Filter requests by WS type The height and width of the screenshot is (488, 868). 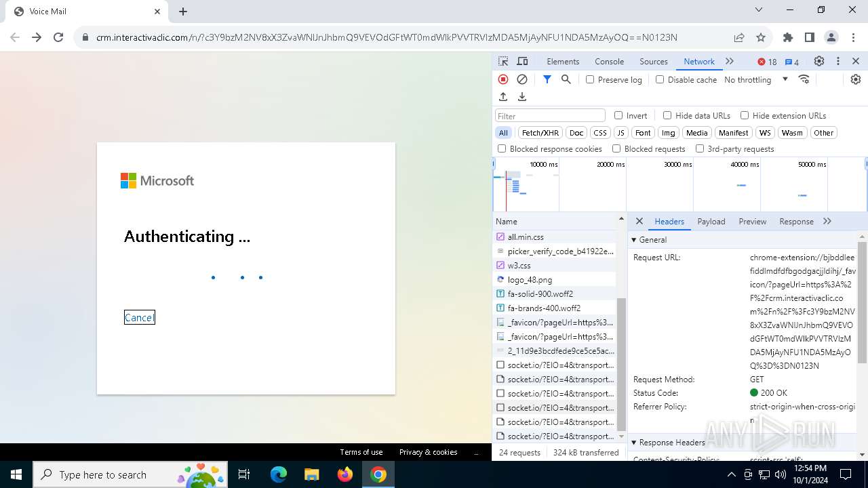(x=765, y=133)
